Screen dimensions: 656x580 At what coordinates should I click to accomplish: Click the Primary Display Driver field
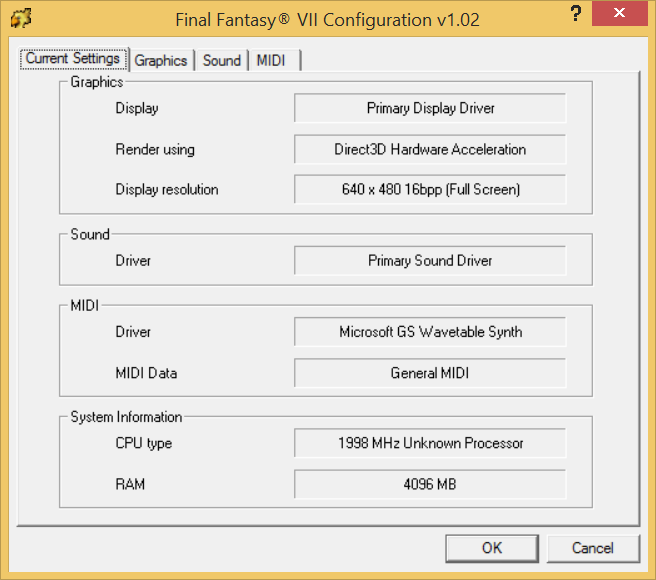pos(430,108)
